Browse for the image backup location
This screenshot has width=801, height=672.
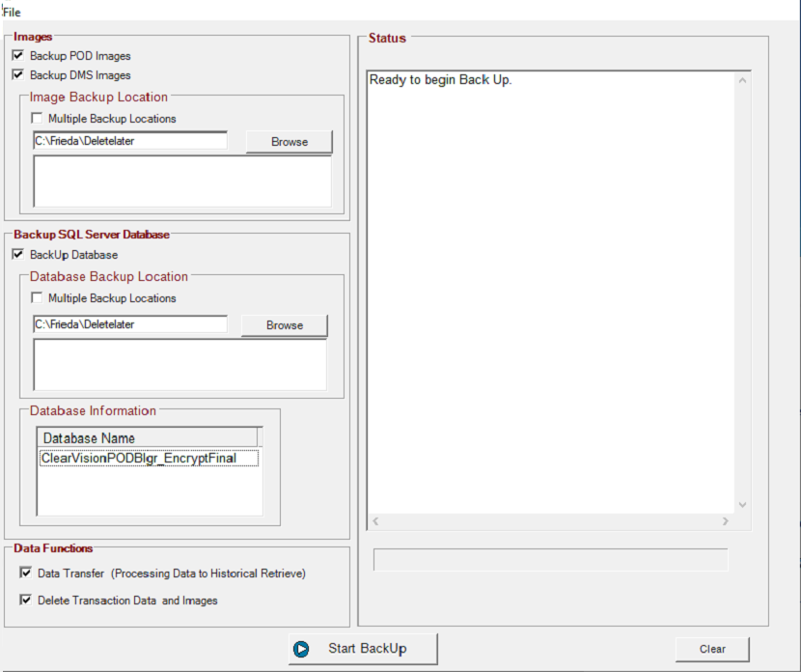[x=290, y=142]
